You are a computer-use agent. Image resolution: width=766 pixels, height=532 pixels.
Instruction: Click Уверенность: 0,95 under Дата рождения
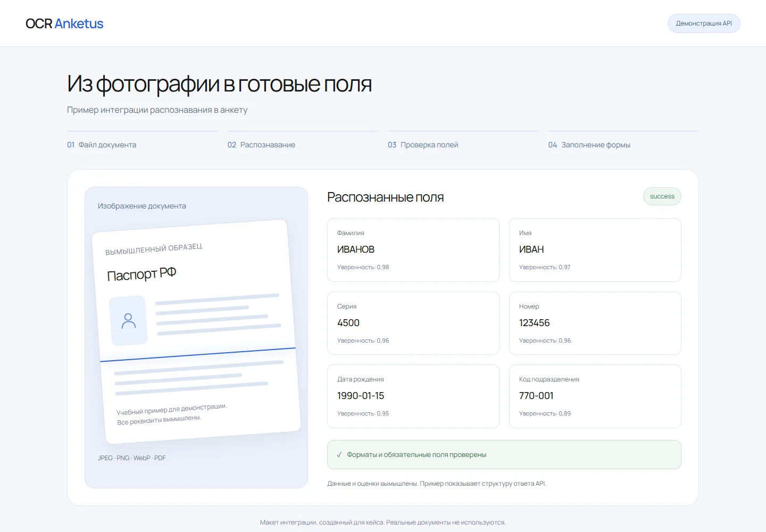[x=363, y=413]
